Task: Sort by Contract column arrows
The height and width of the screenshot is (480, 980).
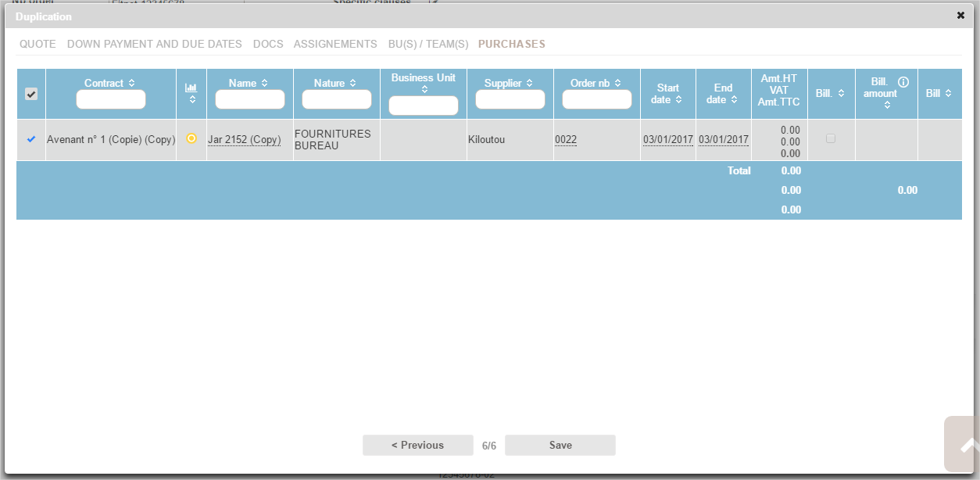Action: (x=131, y=83)
